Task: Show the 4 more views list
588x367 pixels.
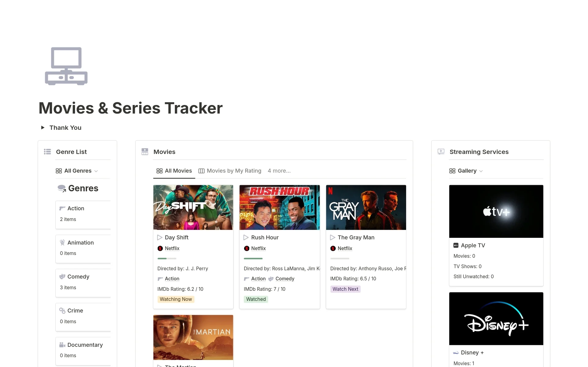Action: coord(279,171)
